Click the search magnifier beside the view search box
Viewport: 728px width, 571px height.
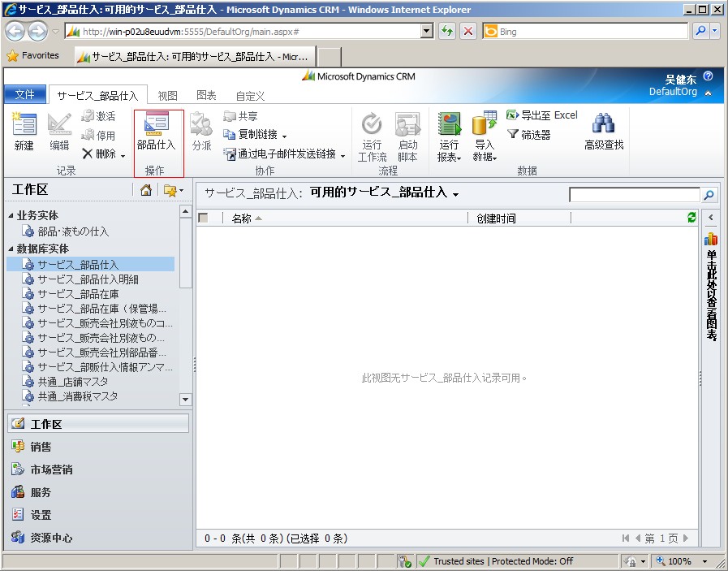coord(709,195)
